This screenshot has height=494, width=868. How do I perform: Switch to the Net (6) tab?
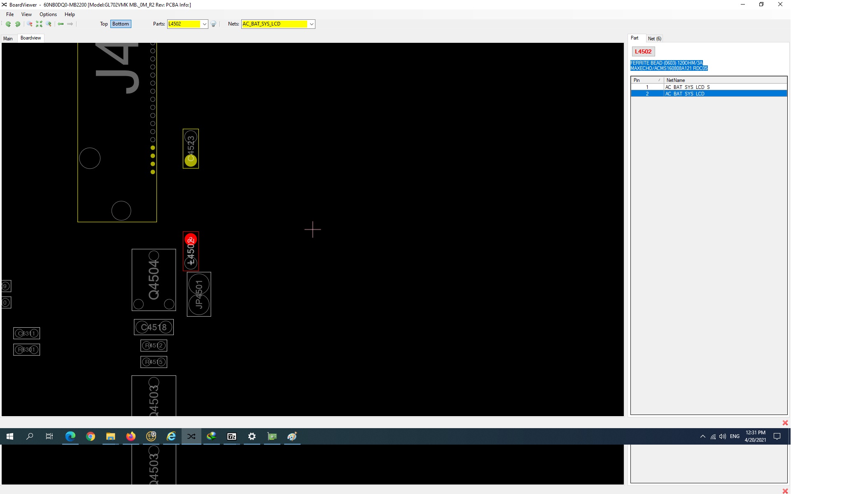(654, 39)
